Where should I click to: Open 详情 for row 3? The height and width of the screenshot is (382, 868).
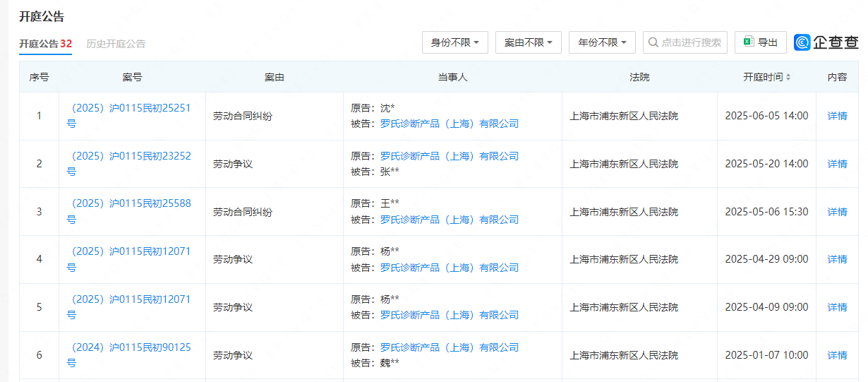[x=837, y=212]
